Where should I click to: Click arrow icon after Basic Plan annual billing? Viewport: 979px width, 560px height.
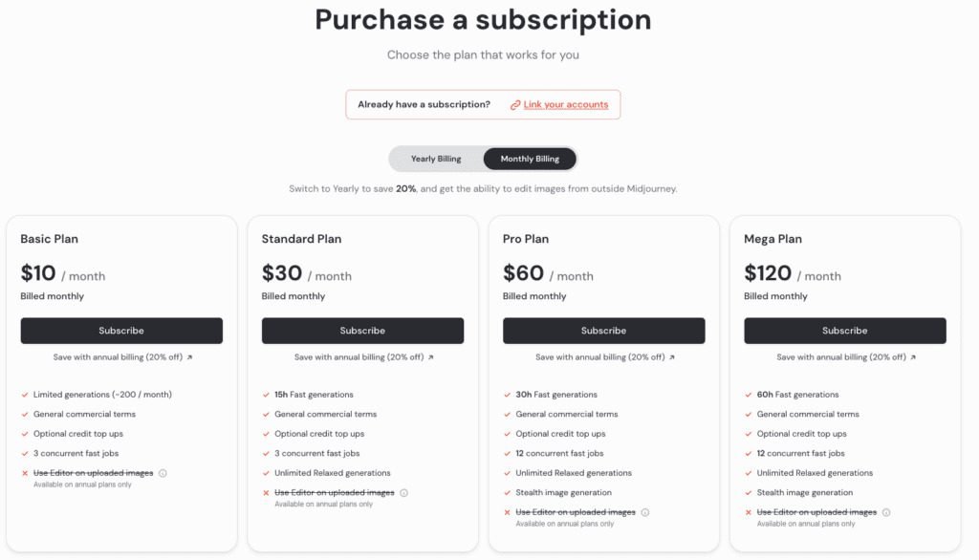tap(189, 357)
